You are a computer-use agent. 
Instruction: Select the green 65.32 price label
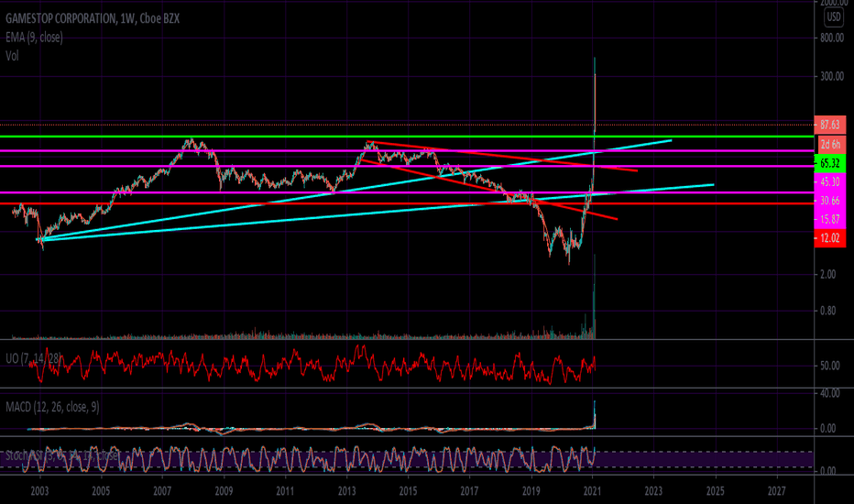pyautogui.click(x=830, y=163)
